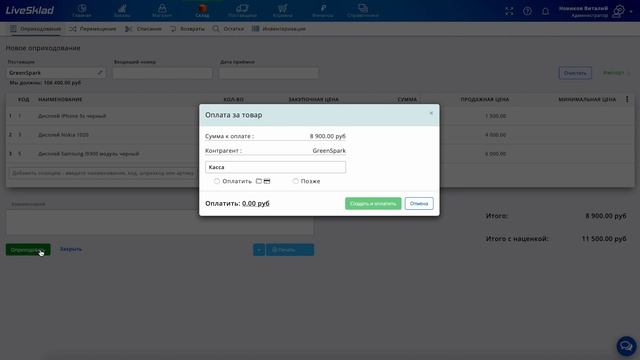Select the Позже radio option

296,181
